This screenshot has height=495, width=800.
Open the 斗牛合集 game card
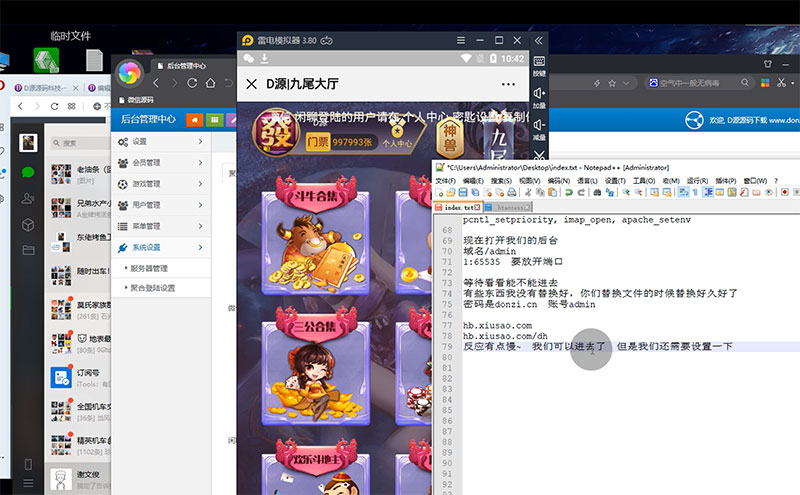(315, 235)
